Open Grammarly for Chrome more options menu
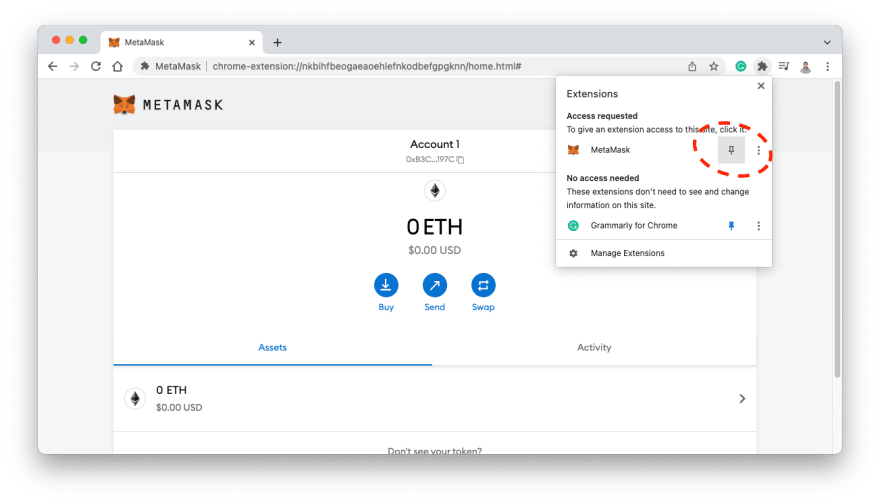 [758, 226]
